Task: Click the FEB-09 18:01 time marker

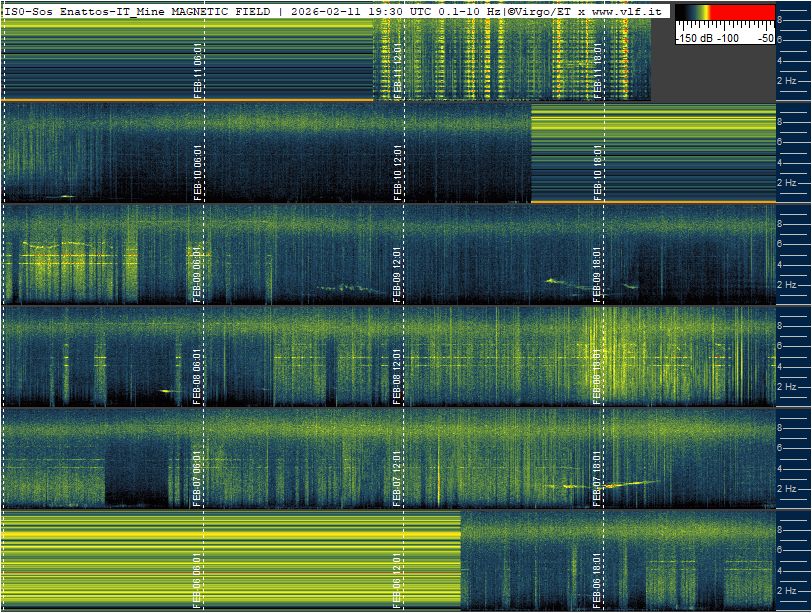Action: (598, 274)
